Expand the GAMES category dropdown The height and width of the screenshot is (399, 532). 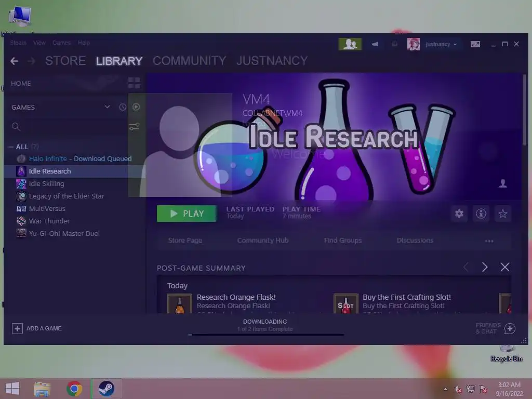point(107,107)
